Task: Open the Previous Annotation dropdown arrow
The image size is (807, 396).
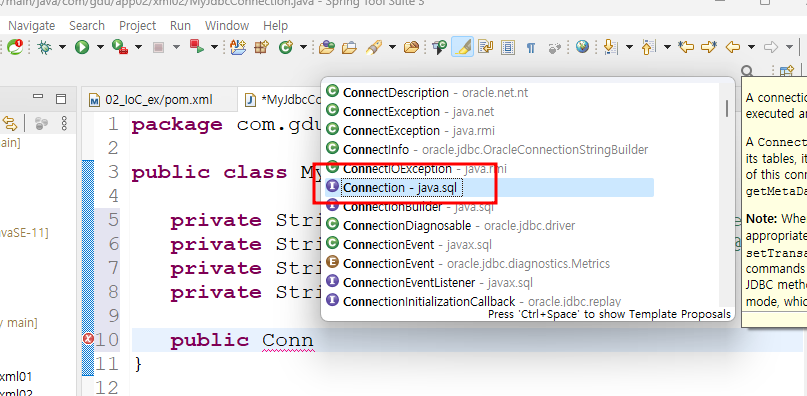Action: (667, 47)
